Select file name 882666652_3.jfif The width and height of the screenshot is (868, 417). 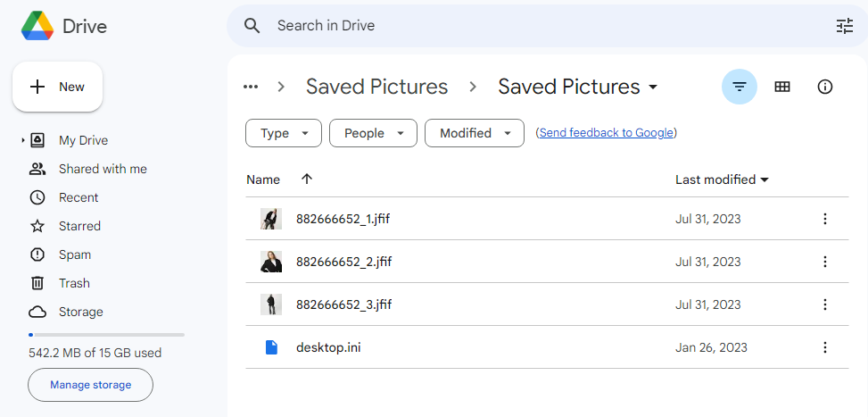[x=343, y=304]
